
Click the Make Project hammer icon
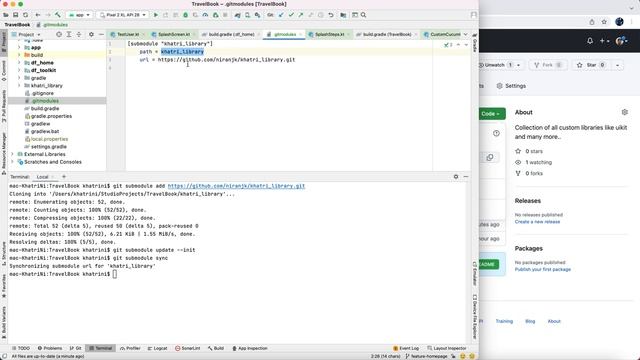click(58, 15)
